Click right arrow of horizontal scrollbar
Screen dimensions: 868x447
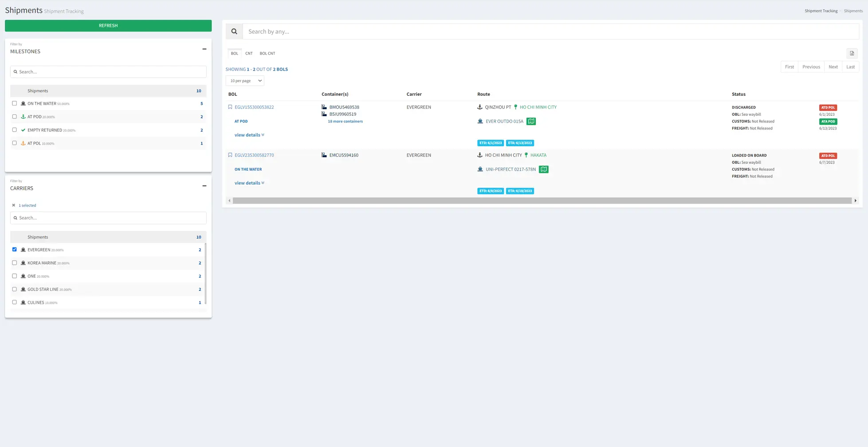pyautogui.click(x=856, y=201)
